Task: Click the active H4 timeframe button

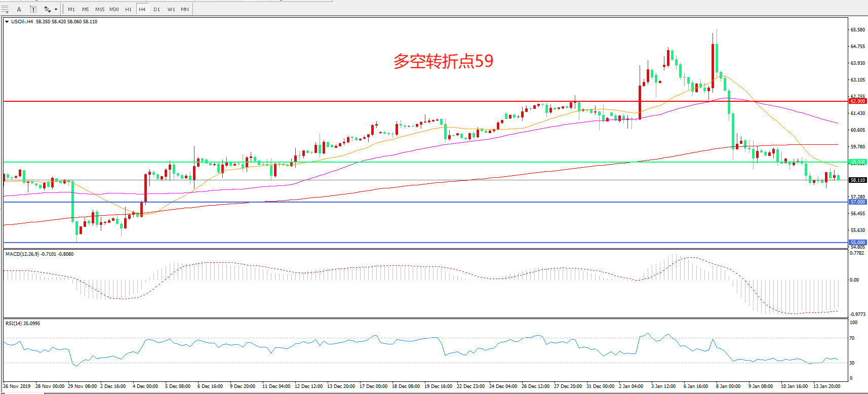Action: click(x=142, y=9)
